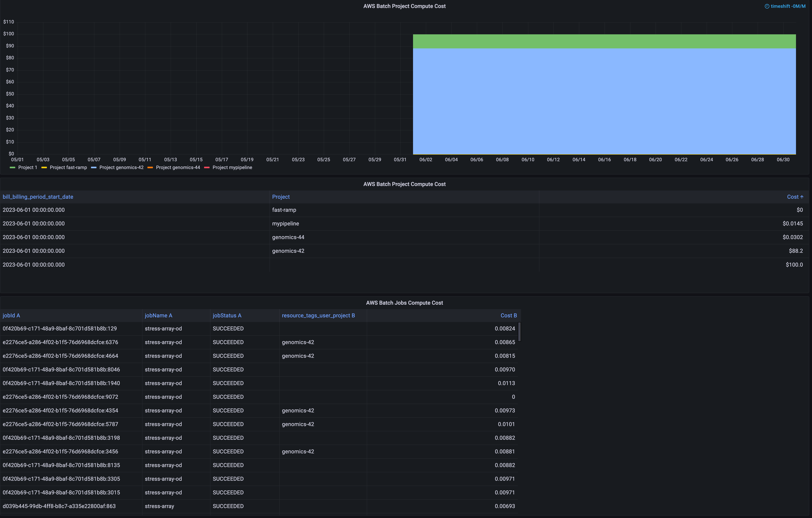Click Project 1 green legend color swatch
812x518 pixels.
(12, 167)
